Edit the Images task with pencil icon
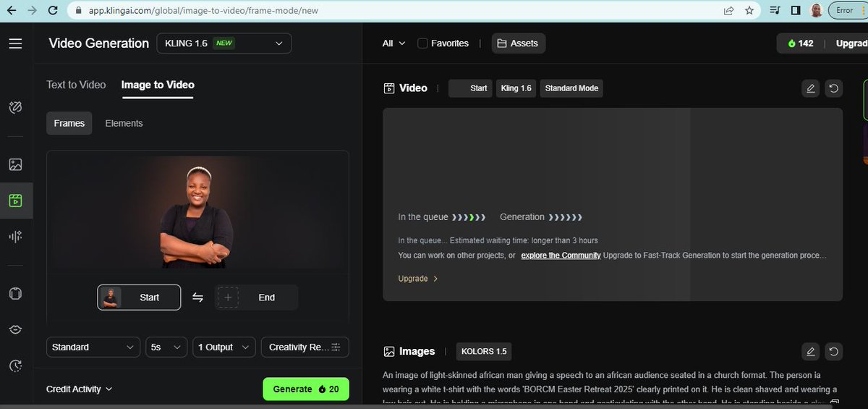This screenshot has width=868, height=409. coord(810,352)
